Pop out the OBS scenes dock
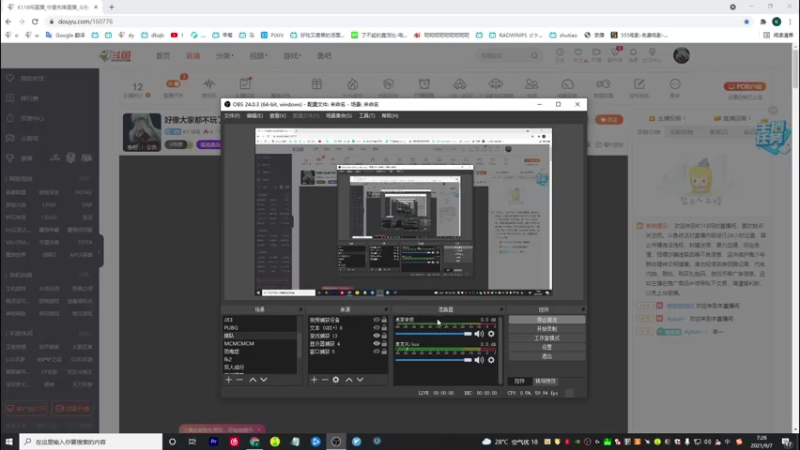Viewport: 800px width, 450px height. pyautogui.click(x=301, y=309)
